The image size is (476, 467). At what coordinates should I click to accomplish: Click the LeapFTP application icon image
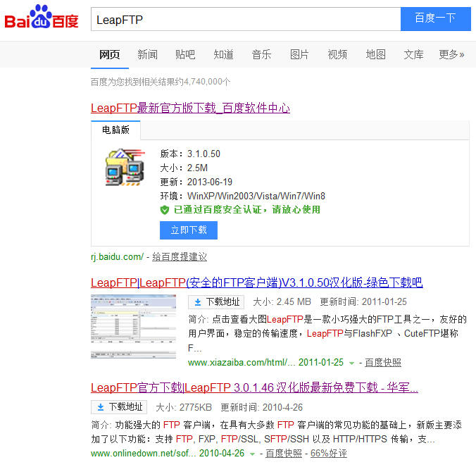[x=125, y=167]
